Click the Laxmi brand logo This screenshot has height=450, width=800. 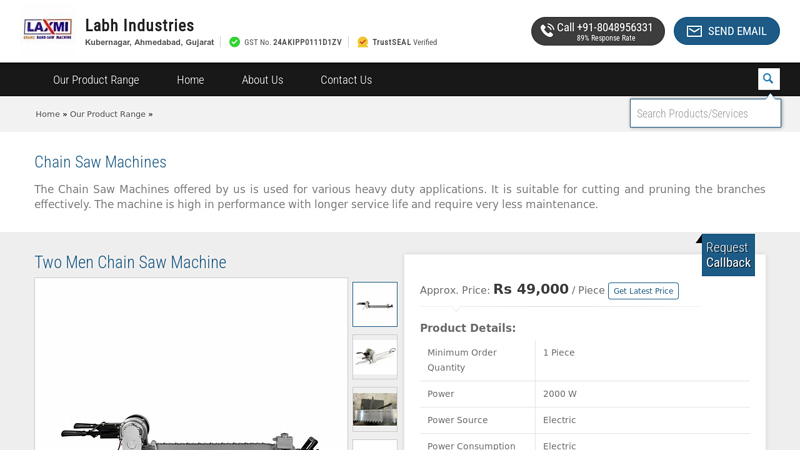(48, 28)
